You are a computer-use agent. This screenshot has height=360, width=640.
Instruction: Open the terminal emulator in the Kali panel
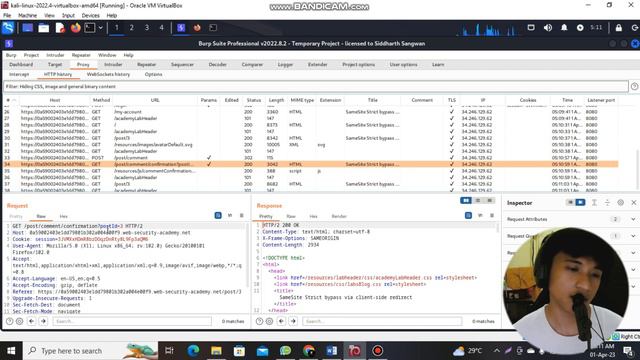(x=90, y=28)
